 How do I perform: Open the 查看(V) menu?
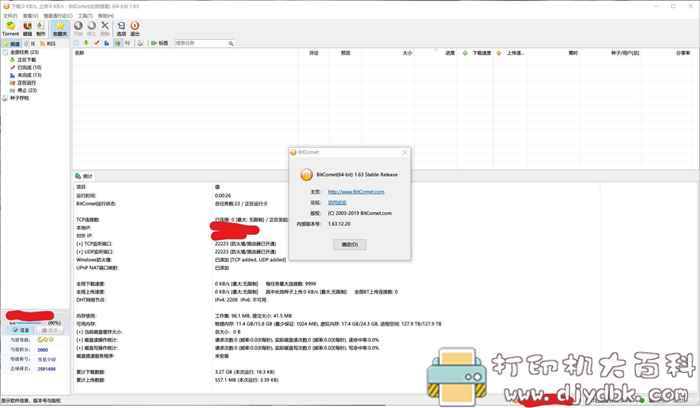point(30,16)
